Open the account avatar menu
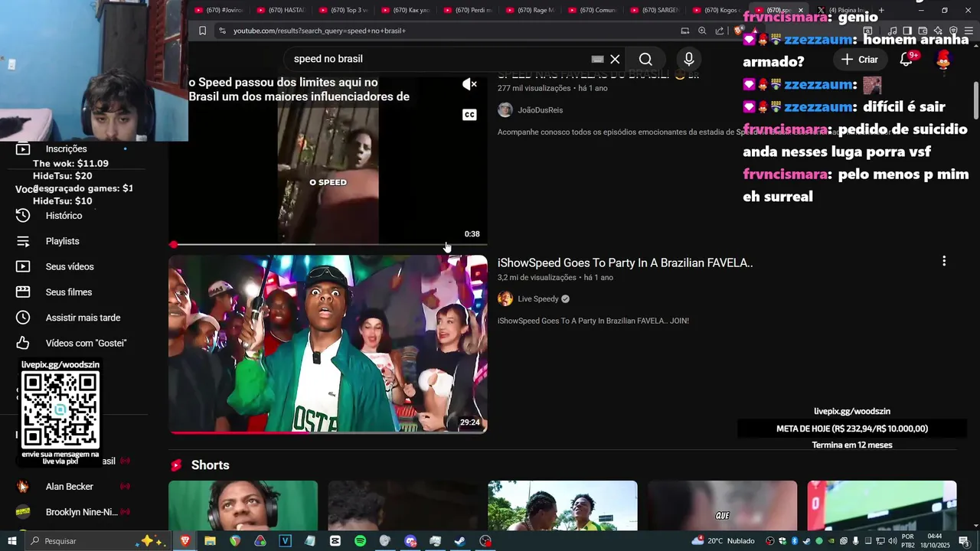 point(943,59)
